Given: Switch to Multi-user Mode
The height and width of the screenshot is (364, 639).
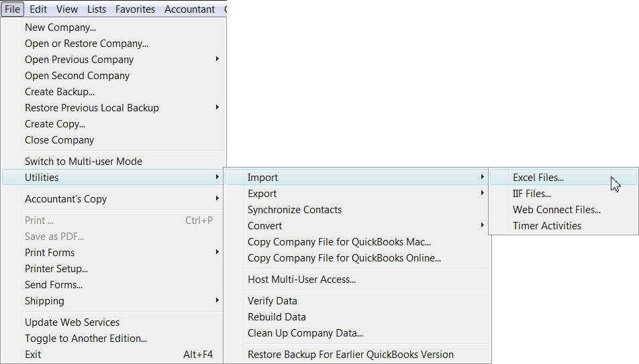Looking at the screenshot, I should coord(83,162).
